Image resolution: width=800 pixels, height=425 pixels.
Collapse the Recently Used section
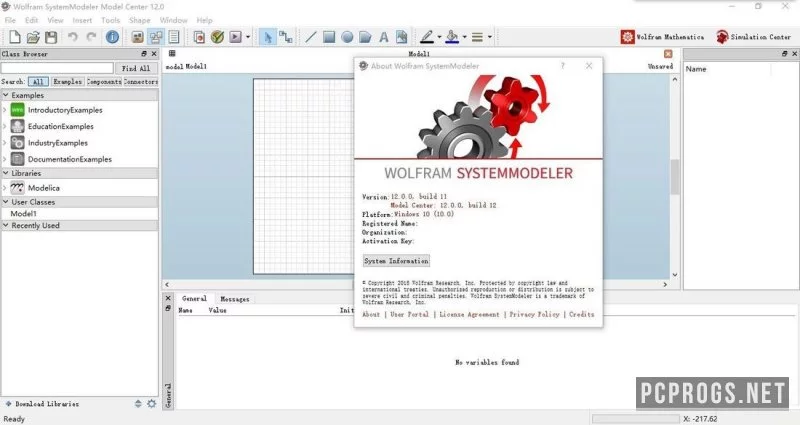[6, 226]
